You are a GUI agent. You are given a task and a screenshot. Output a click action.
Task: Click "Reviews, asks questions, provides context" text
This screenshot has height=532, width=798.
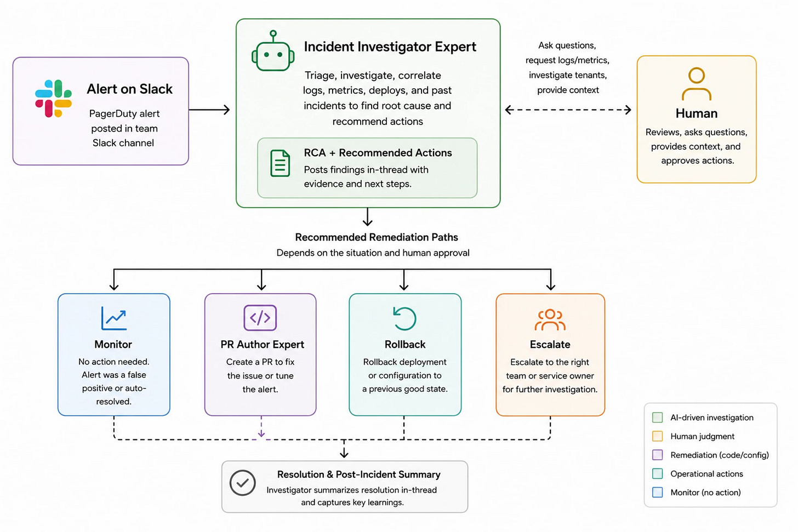[x=696, y=146]
